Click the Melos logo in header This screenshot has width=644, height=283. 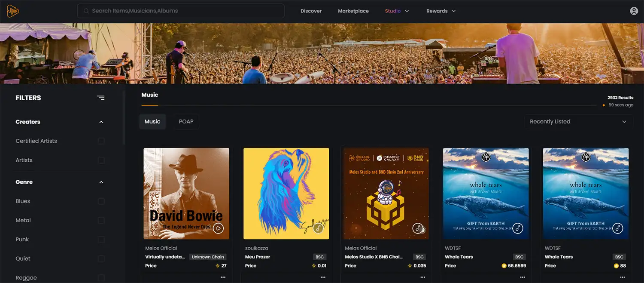coord(13,11)
